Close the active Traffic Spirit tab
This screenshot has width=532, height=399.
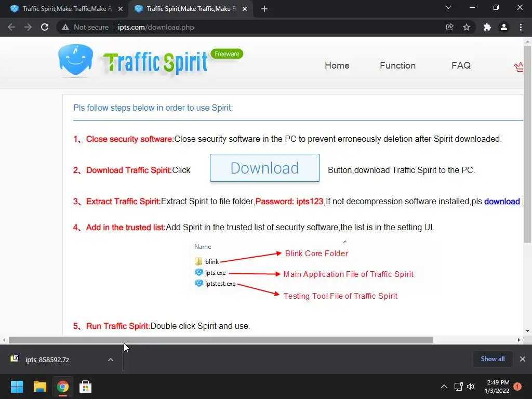pos(245,9)
